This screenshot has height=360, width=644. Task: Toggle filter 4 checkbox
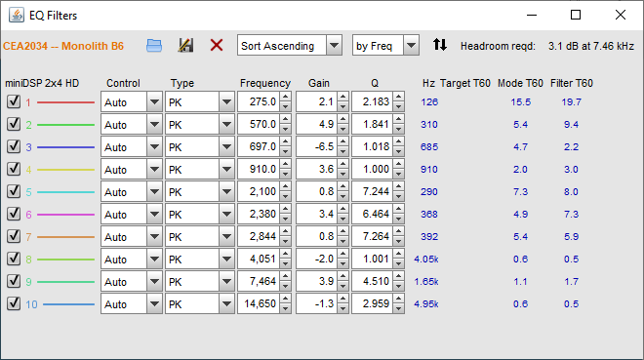point(14,169)
